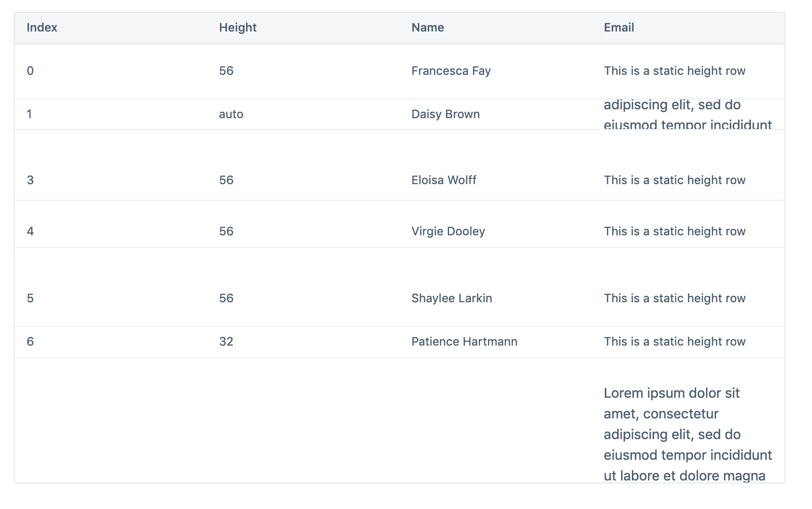
Task: Select the index cell showing 4
Action: click(31, 231)
